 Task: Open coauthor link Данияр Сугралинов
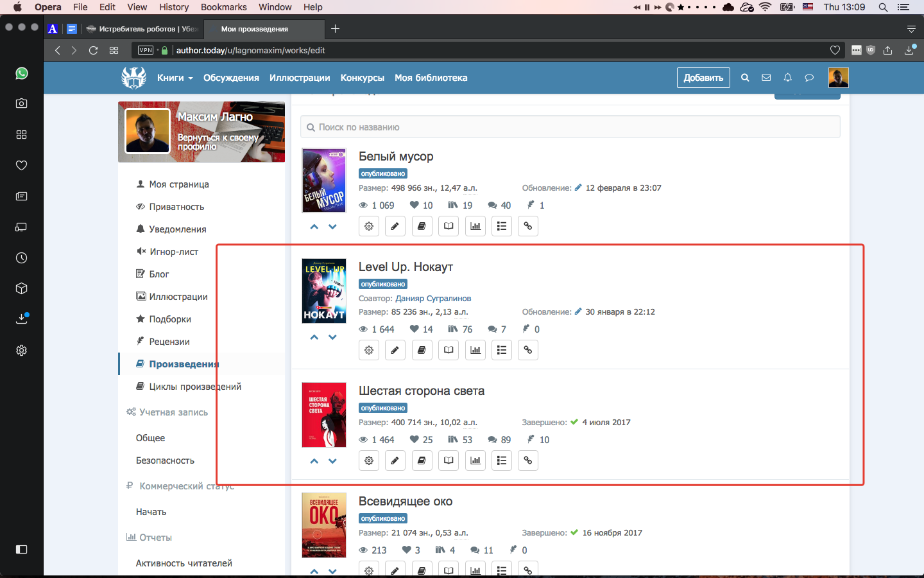pos(433,298)
